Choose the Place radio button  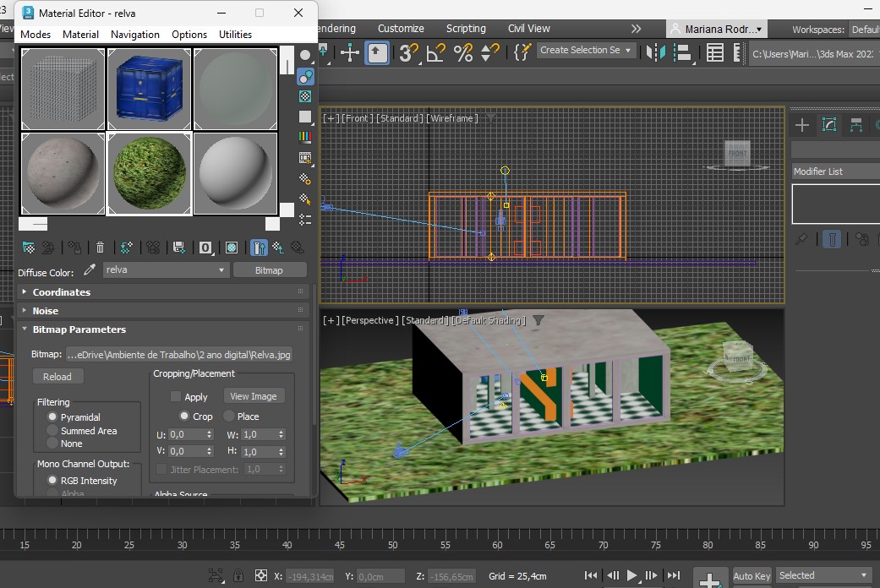(229, 416)
